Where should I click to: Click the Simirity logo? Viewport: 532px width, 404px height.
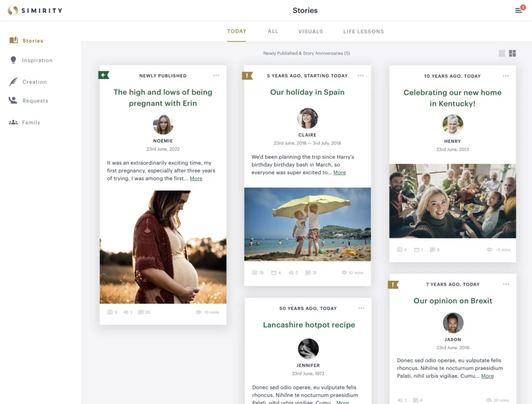click(x=34, y=10)
